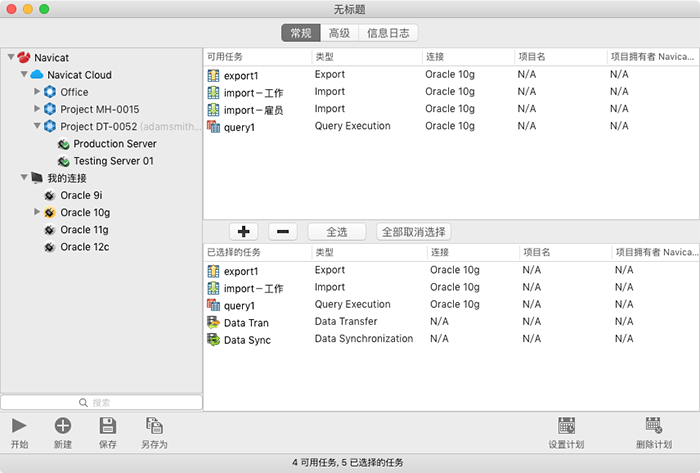Click the New (新建) plus icon
Image resolution: width=700 pixels, height=473 pixels.
(x=62, y=426)
